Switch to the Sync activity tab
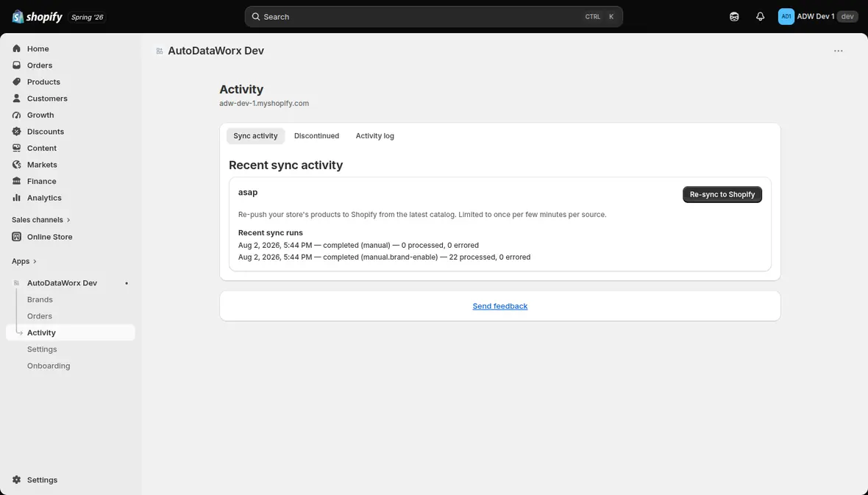This screenshot has height=495, width=868. click(255, 135)
